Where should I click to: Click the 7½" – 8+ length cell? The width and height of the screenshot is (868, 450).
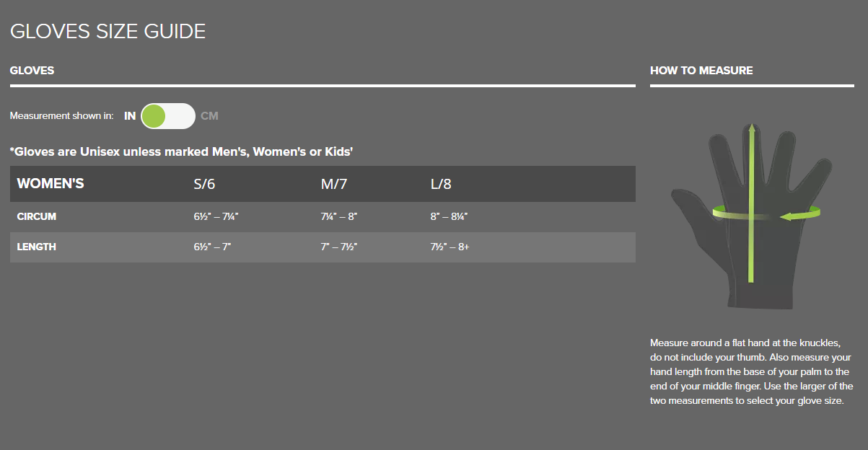tap(450, 247)
